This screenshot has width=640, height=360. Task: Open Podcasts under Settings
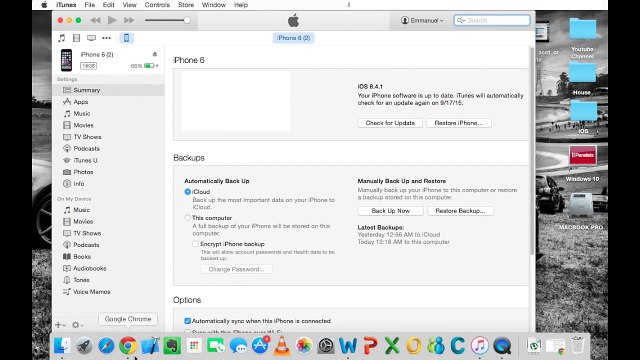point(86,149)
